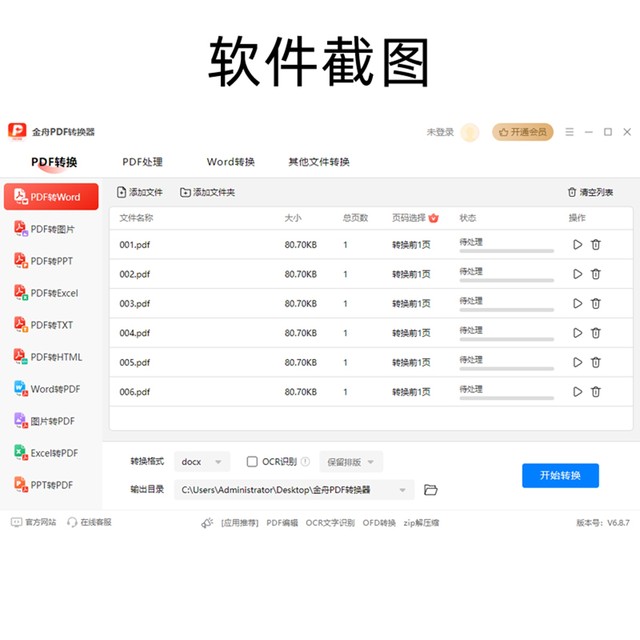Remove 006.pdf using trash icon

pyautogui.click(x=596, y=391)
